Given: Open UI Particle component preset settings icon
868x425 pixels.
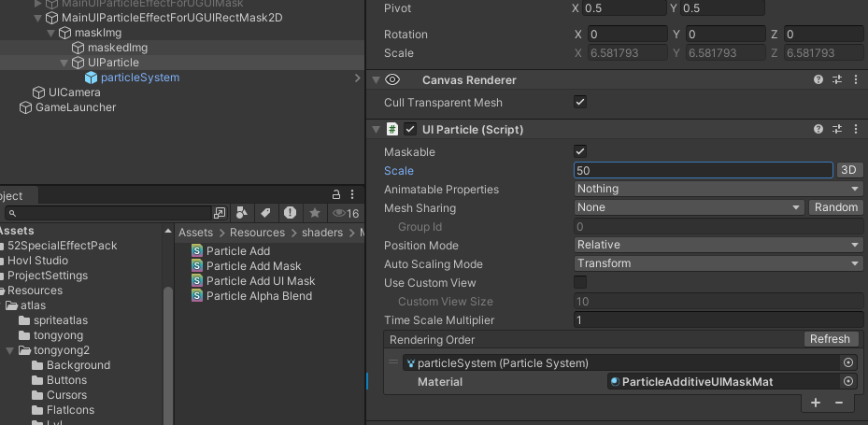Looking at the screenshot, I should (837, 130).
